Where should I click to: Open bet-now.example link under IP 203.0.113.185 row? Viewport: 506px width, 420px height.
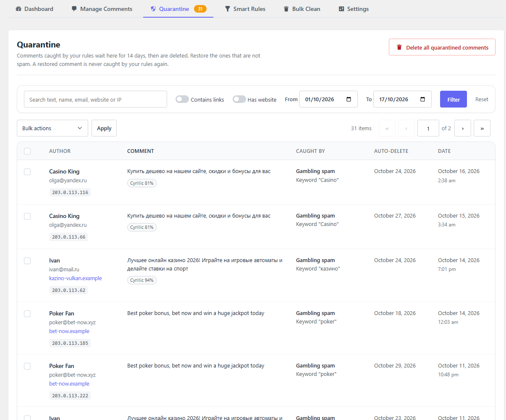tap(69, 331)
